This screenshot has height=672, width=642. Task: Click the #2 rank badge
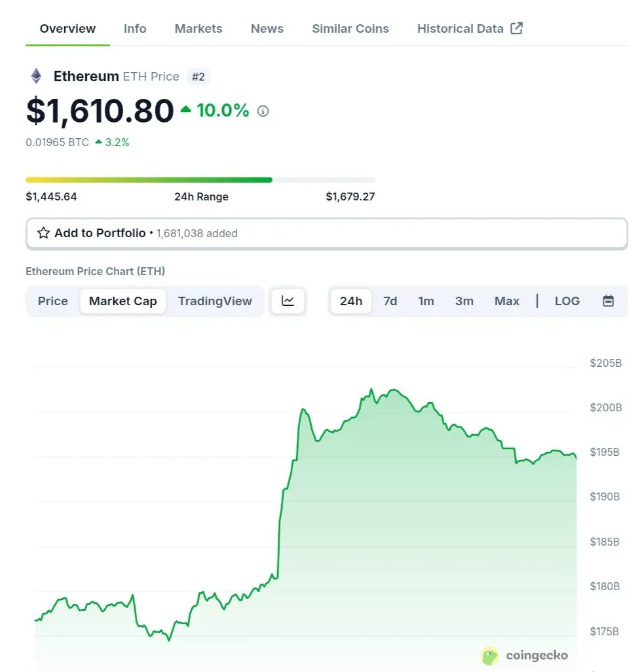point(198,77)
